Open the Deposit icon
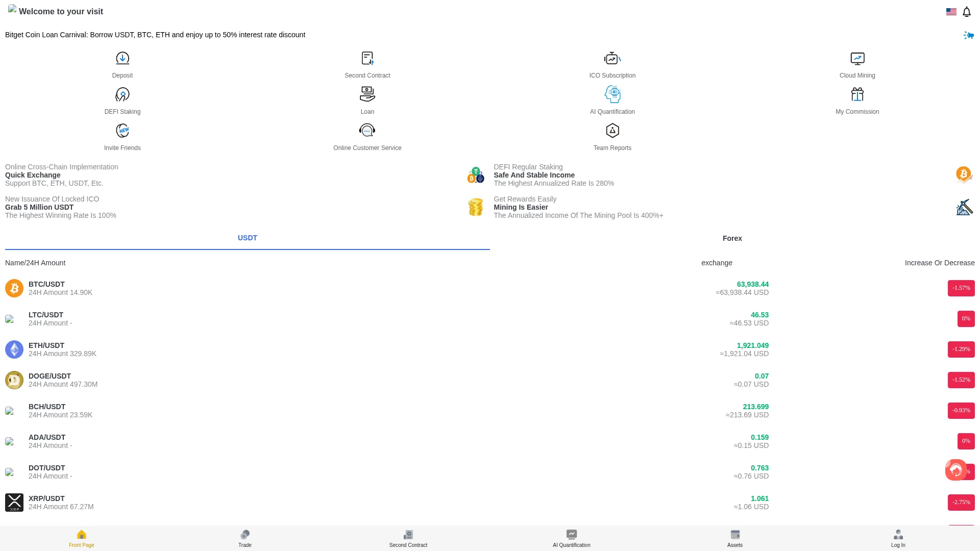The image size is (980, 551). click(x=122, y=58)
